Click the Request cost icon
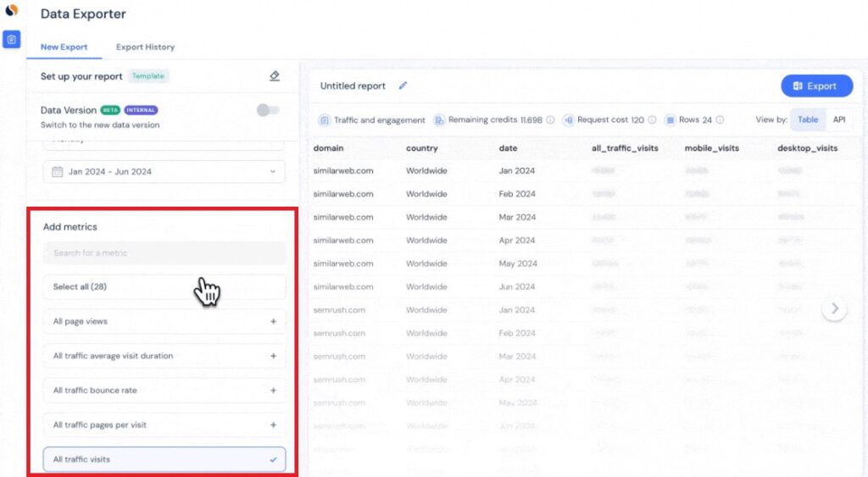The image size is (868, 477). [568, 120]
